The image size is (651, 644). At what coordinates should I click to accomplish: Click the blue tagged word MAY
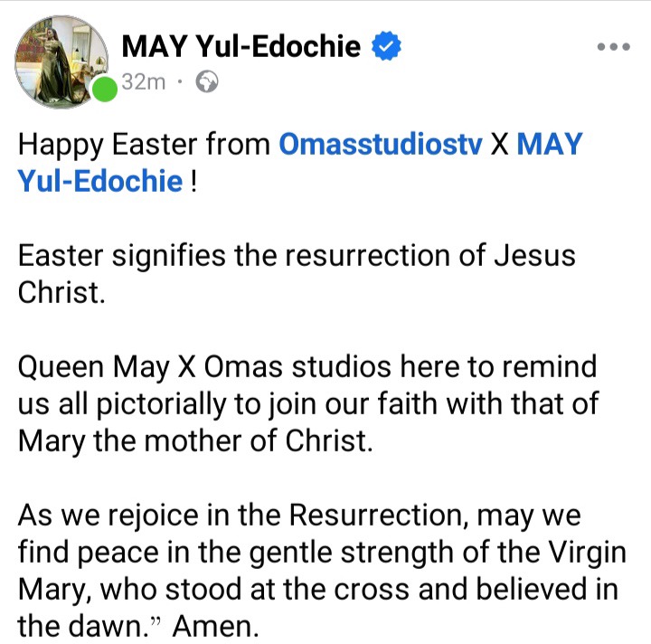[550, 145]
